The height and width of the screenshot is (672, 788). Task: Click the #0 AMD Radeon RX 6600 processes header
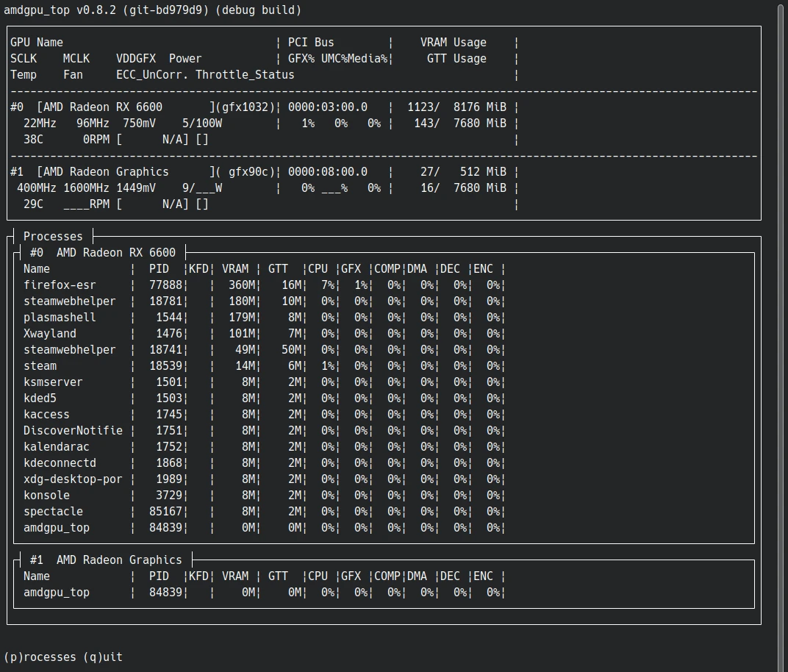(102, 252)
